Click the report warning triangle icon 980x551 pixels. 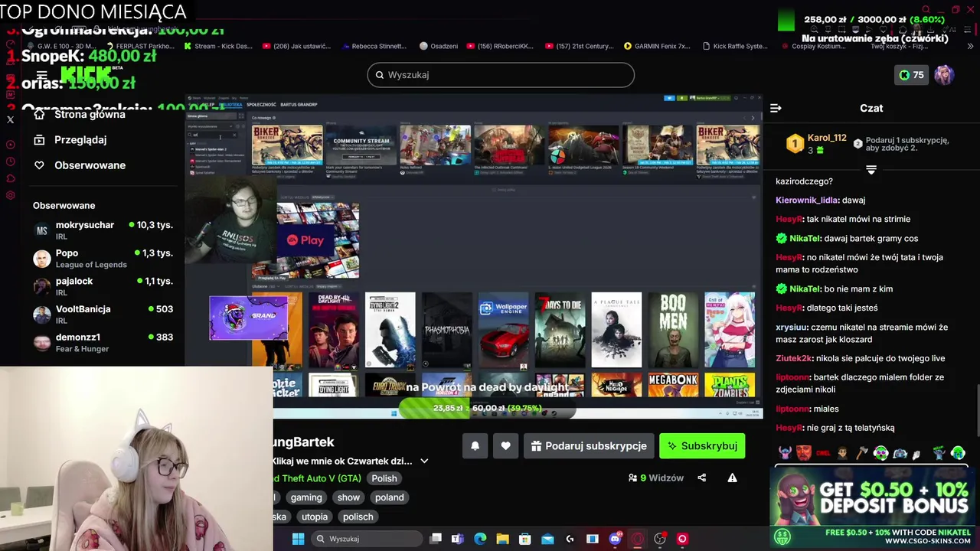pos(732,478)
